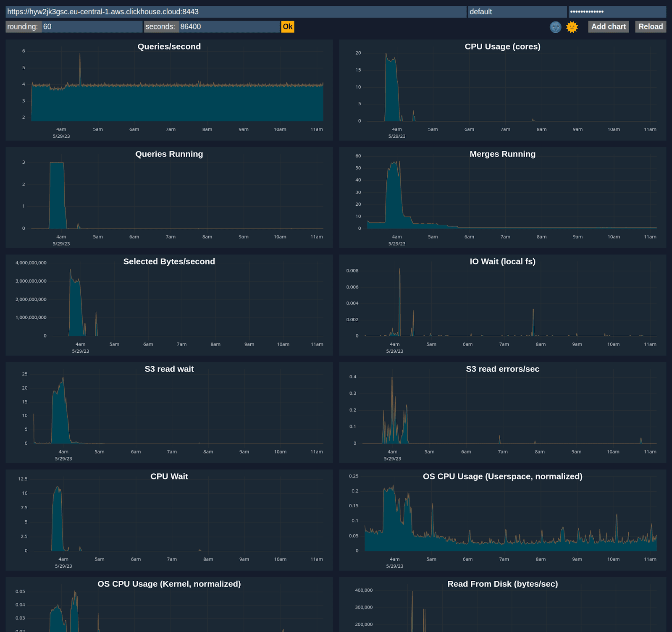Click the Add chart button
Viewport: 672px width, 632px height.
tap(608, 27)
